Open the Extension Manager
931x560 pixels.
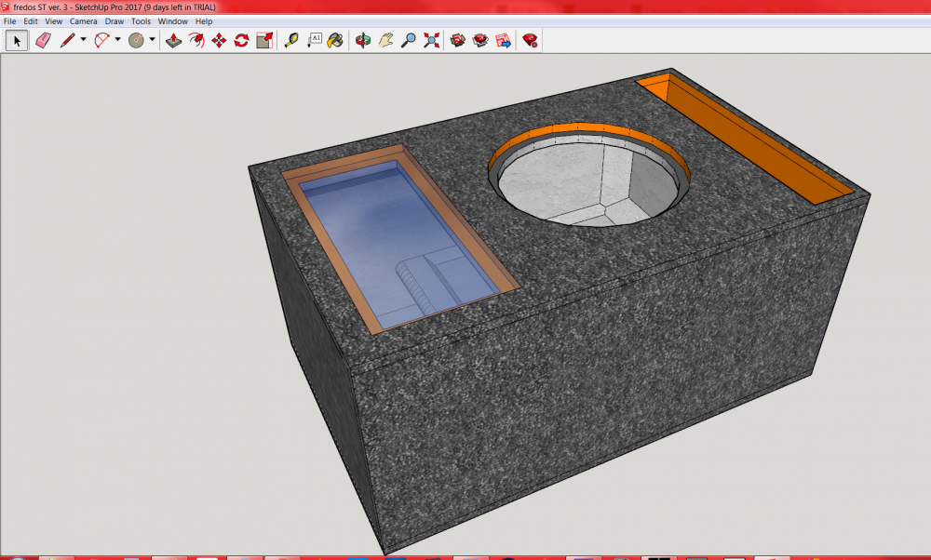click(x=530, y=40)
